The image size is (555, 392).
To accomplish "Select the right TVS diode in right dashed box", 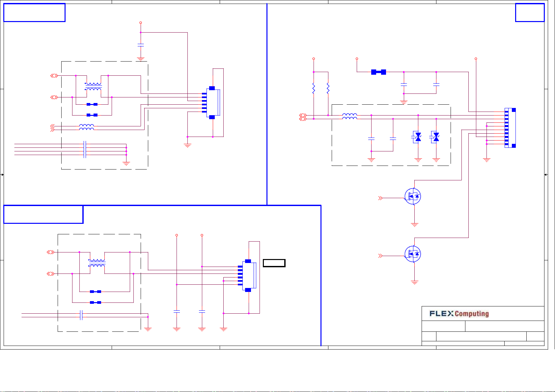I will 435,137.
